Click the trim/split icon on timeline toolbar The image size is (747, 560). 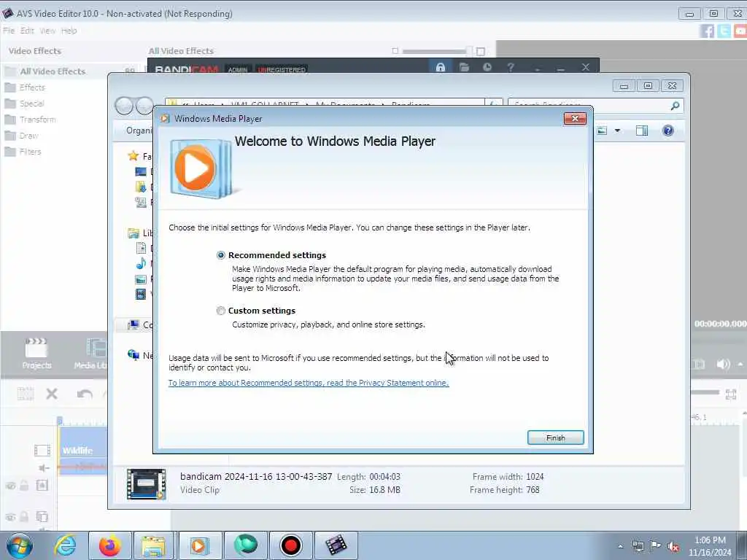(x=26, y=394)
